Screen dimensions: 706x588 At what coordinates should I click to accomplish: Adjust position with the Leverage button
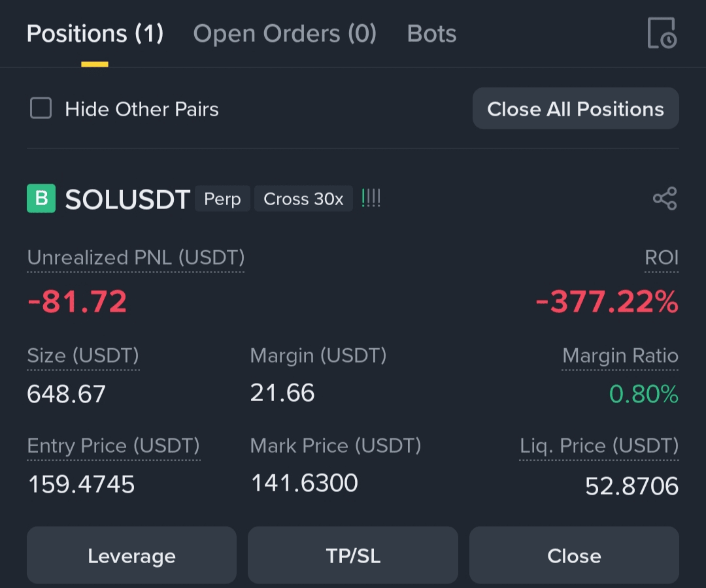pos(131,555)
